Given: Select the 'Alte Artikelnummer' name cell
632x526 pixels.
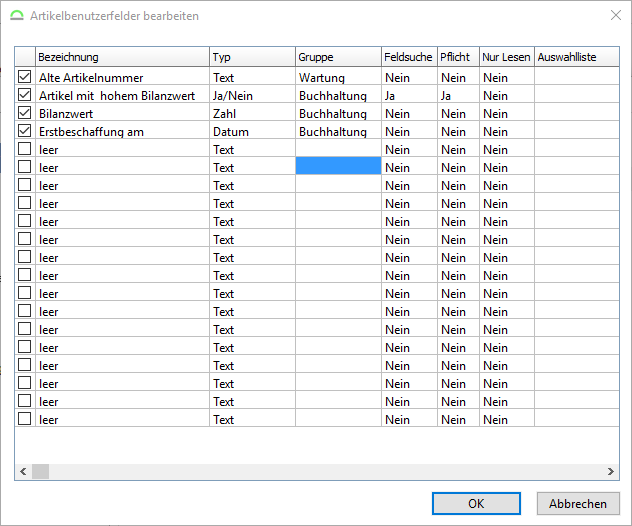Looking at the screenshot, I should 123,76.
